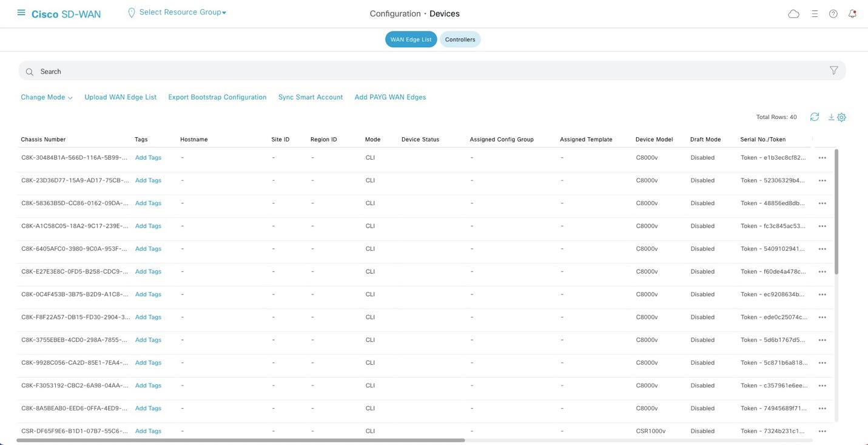This screenshot has height=445, width=868.
Task: Open actions menu for C8K-3755EBEB row
Action: tap(822, 340)
